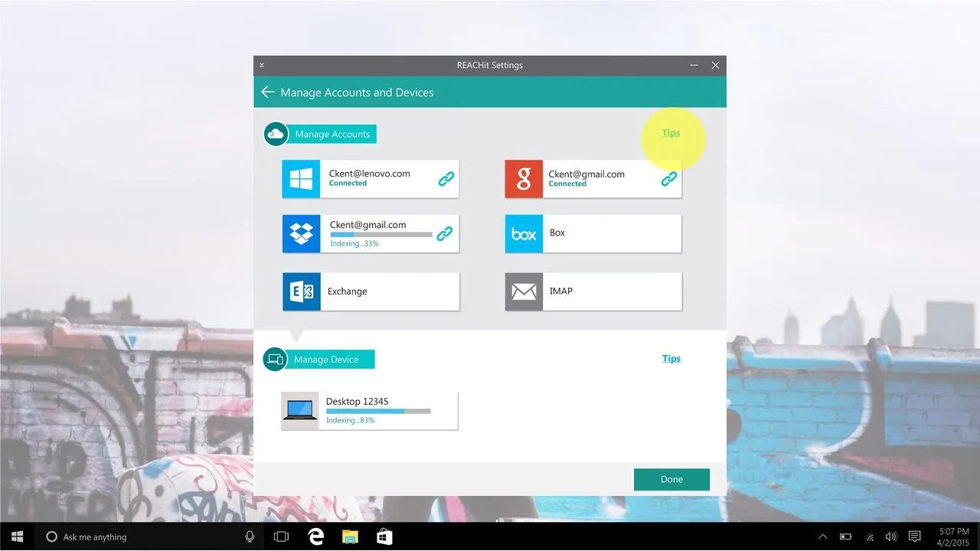Click the 'Indexing...83%' status text
The height and width of the screenshot is (551, 980).
351,420
